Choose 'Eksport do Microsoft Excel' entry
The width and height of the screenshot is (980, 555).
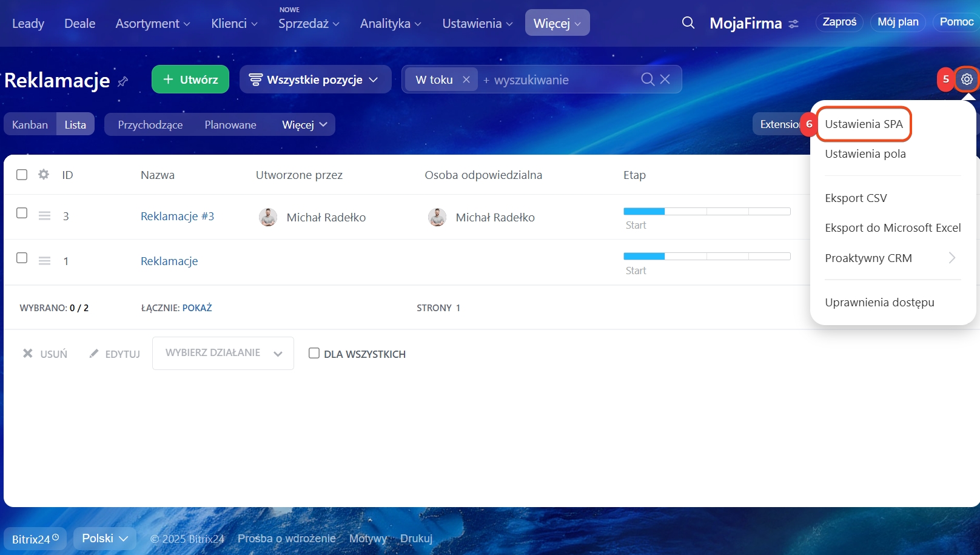pos(893,227)
